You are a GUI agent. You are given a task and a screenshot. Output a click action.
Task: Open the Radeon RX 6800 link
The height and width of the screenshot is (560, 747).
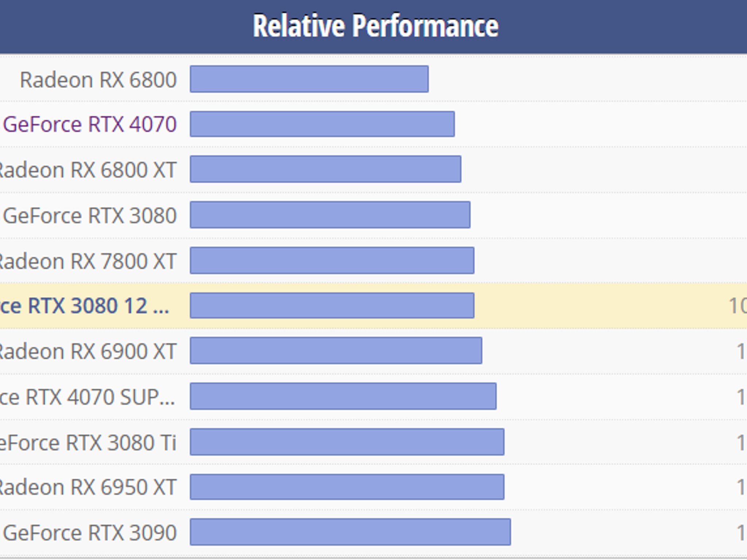pyautogui.click(x=98, y=79)
